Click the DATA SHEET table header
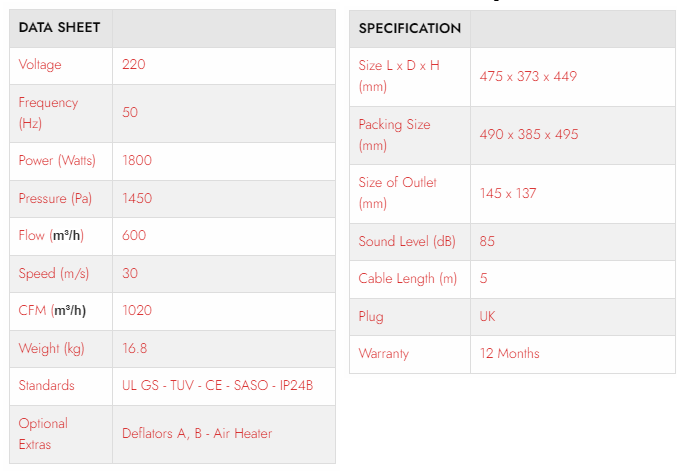 coord(60,28)
